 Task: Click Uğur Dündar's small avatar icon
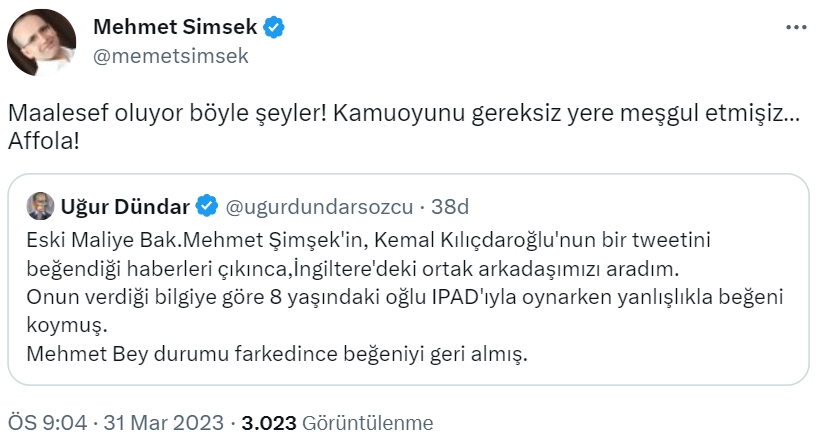(40, 206)
